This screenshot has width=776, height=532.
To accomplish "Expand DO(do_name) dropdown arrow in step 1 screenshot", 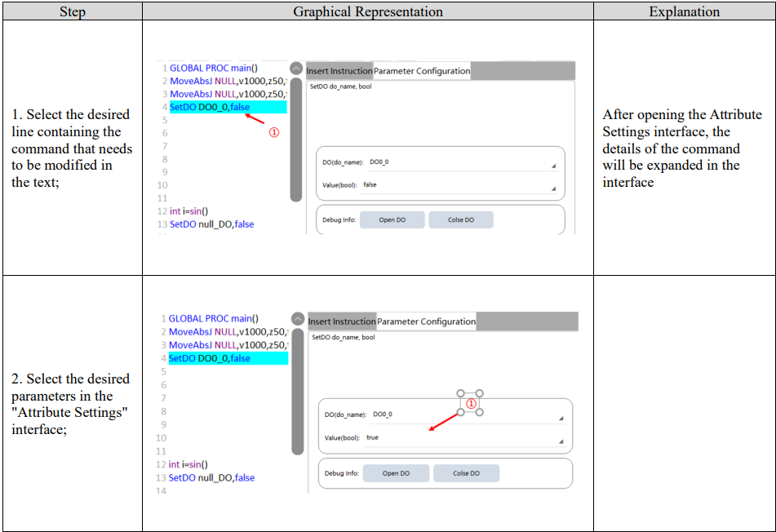I will pos(553,166).
